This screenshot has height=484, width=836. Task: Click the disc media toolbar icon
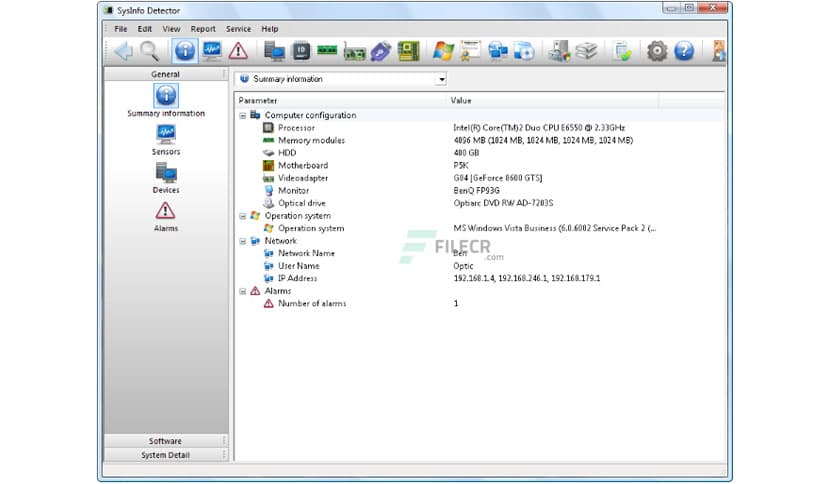coord(524,51)
